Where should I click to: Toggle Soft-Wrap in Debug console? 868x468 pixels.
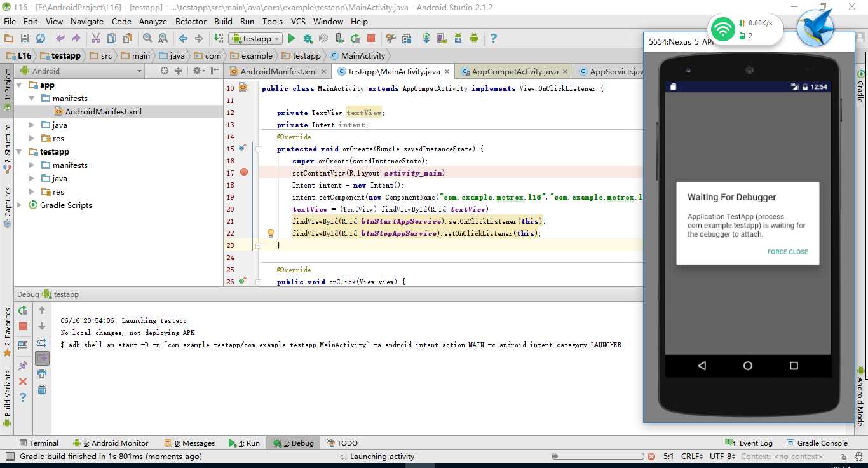coord(42,342)
